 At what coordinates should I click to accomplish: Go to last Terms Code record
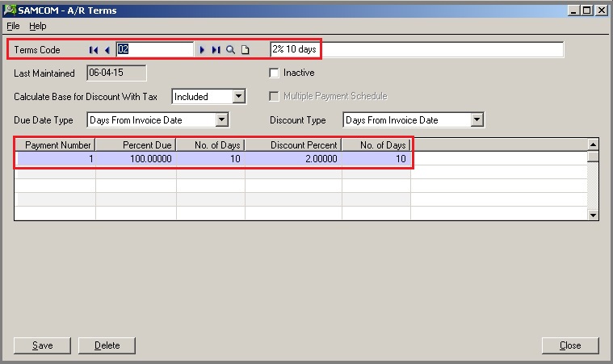click(x=216, y=50)
